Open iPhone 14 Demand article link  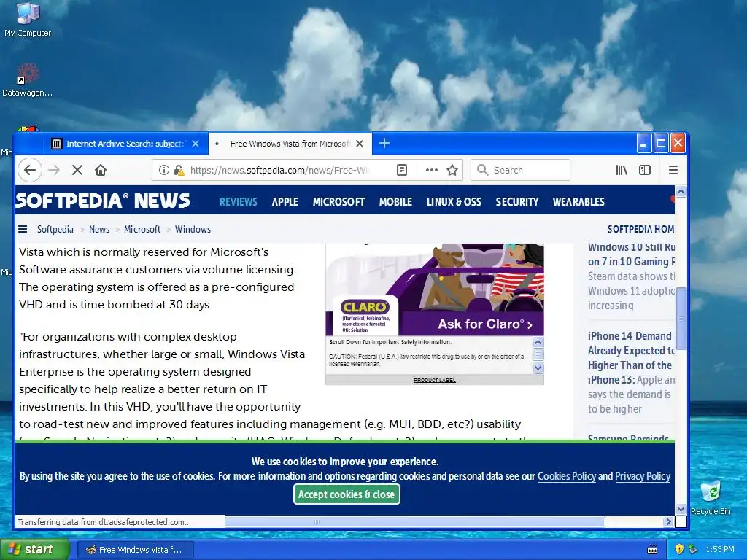point(631,357)
